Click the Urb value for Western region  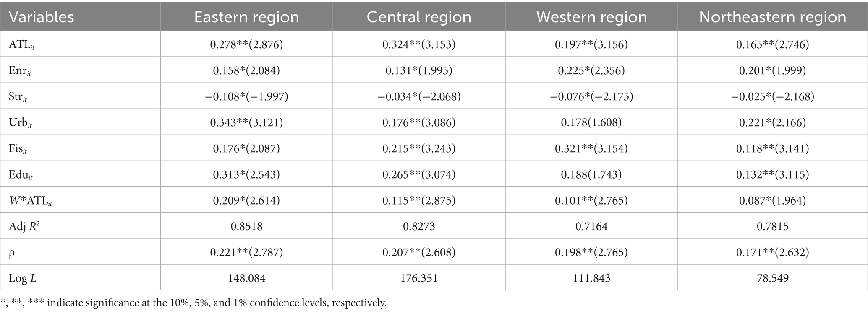[591, 122]
